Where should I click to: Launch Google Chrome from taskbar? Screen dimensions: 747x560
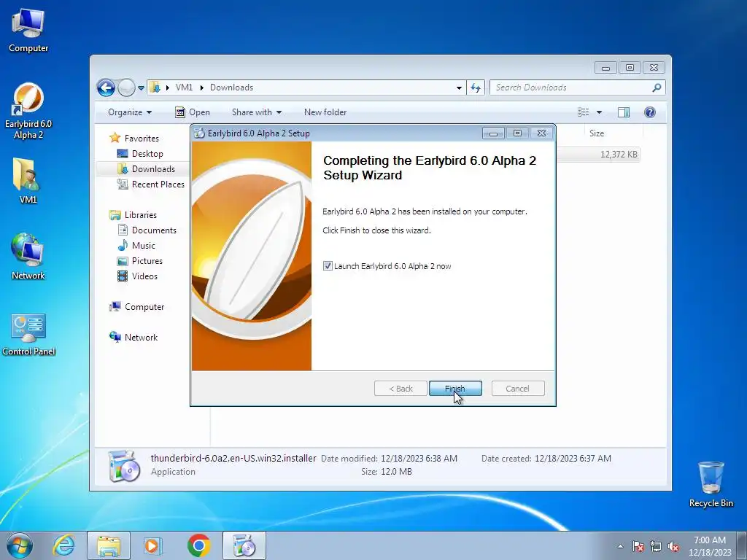198,545
